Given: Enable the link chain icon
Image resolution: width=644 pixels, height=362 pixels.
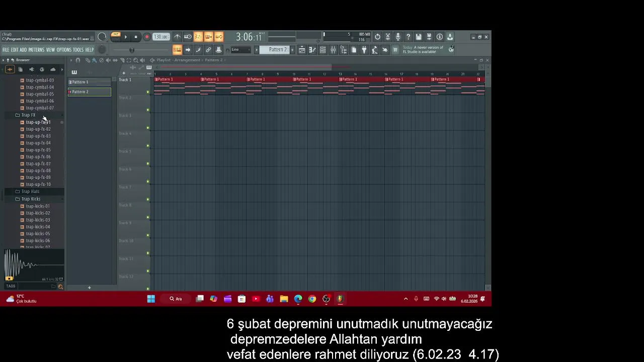Looking at the screenshot, I should tap(208, 50).
